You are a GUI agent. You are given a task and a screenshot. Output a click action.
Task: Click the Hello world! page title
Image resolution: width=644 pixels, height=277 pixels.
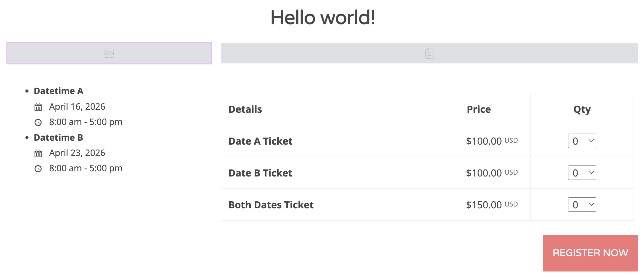[323, 17]
